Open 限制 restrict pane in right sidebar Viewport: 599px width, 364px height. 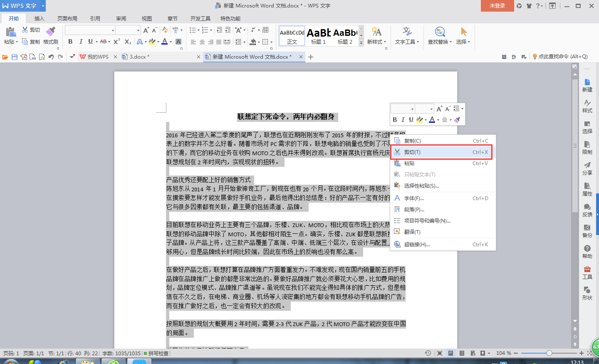pyautogui.click(x=587, y=148)
